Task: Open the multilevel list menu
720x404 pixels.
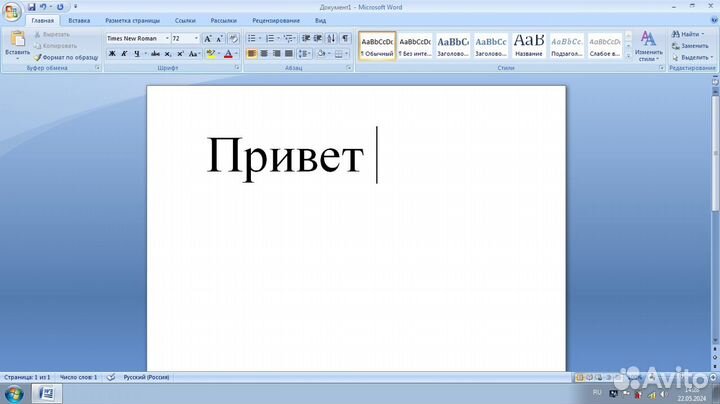Action: [289, 39]
